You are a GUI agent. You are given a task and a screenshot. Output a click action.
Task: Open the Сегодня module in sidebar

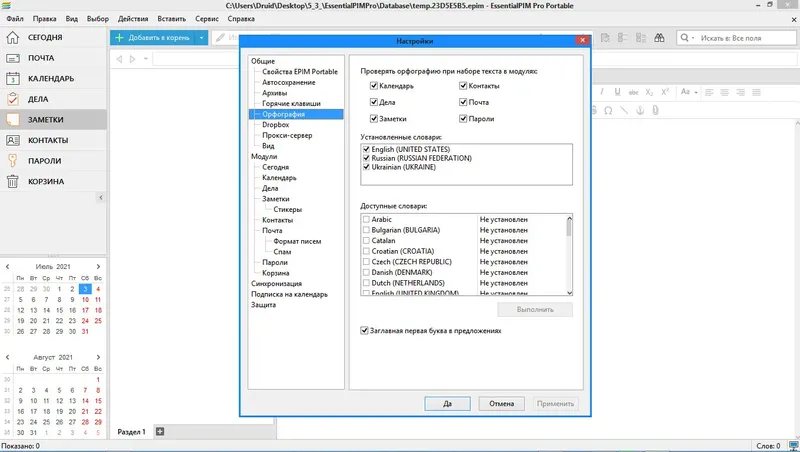coord(53,37)
